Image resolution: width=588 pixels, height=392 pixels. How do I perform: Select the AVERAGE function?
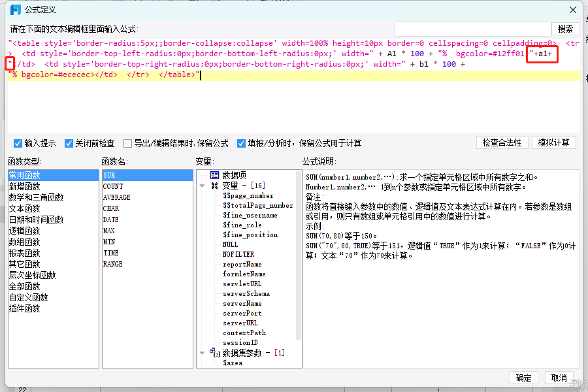[x=148, y=197]
